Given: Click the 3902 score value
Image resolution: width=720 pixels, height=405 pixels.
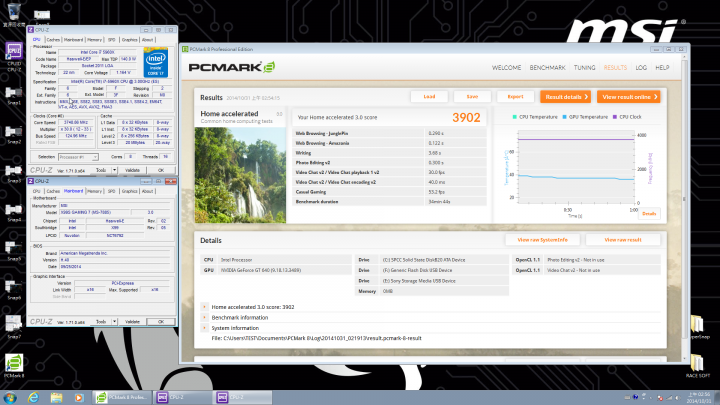Looking at the screenshot, I should pos(466,118).
